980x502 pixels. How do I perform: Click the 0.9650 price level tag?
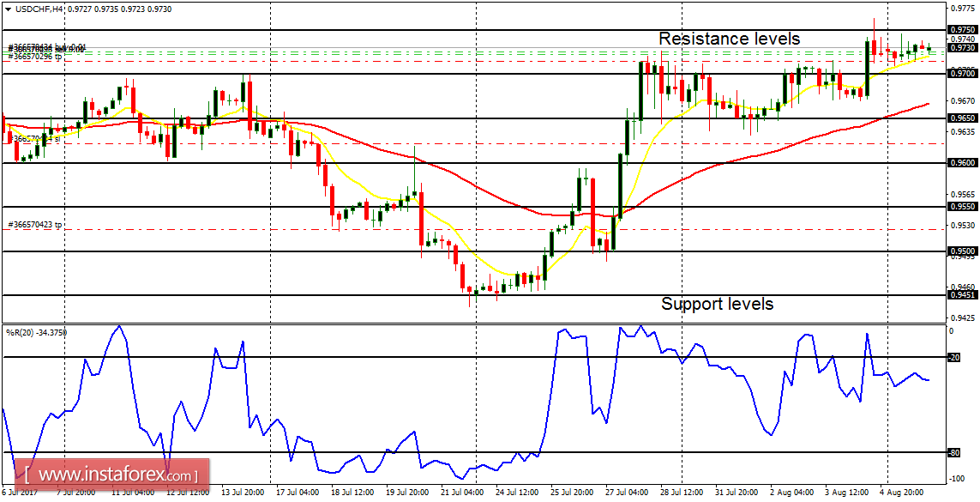(961, 118)
